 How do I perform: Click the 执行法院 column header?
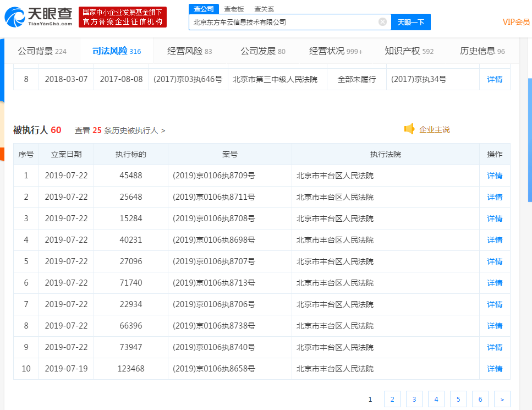pos(386,154)
